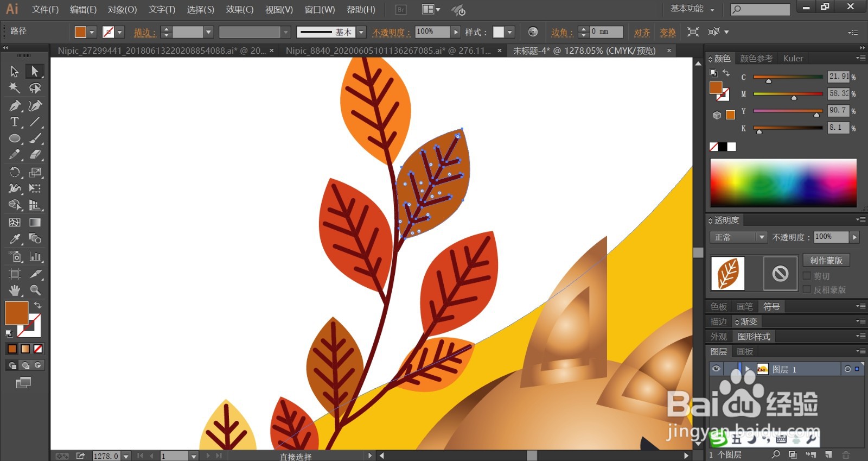Screen dimensions: 868x461
Task: Open the fill color dropdown in control bar
Action: (x=92, y=32)
